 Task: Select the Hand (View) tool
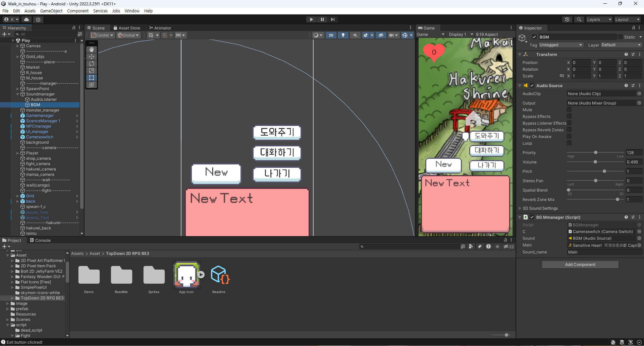tap(92, 50)
